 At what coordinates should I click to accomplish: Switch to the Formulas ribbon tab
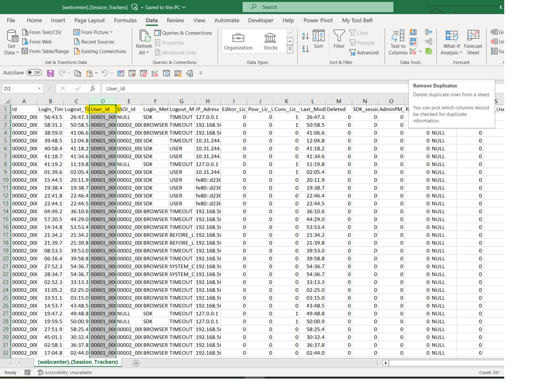(125, 20)
